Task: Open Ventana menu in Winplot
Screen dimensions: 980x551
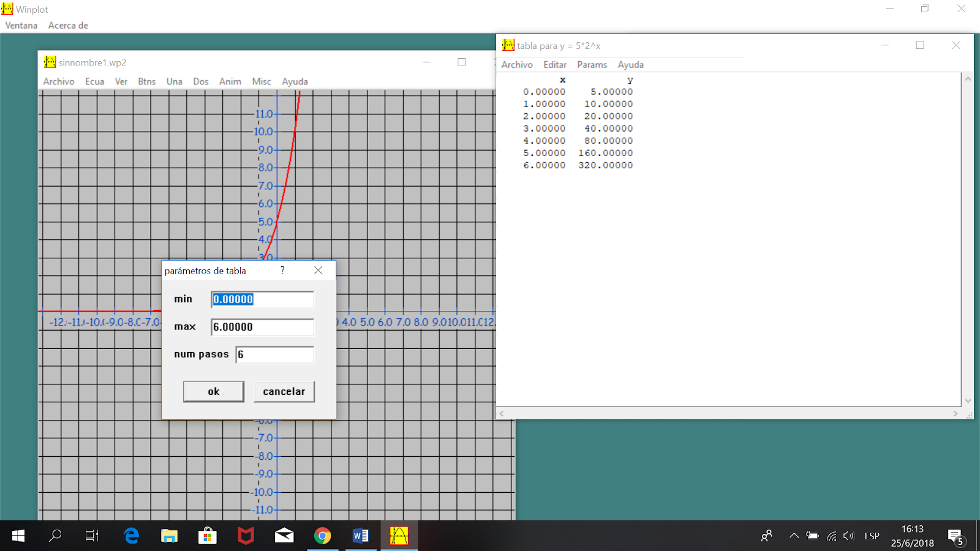Action: pyautogui.click(x=21, y=25)
